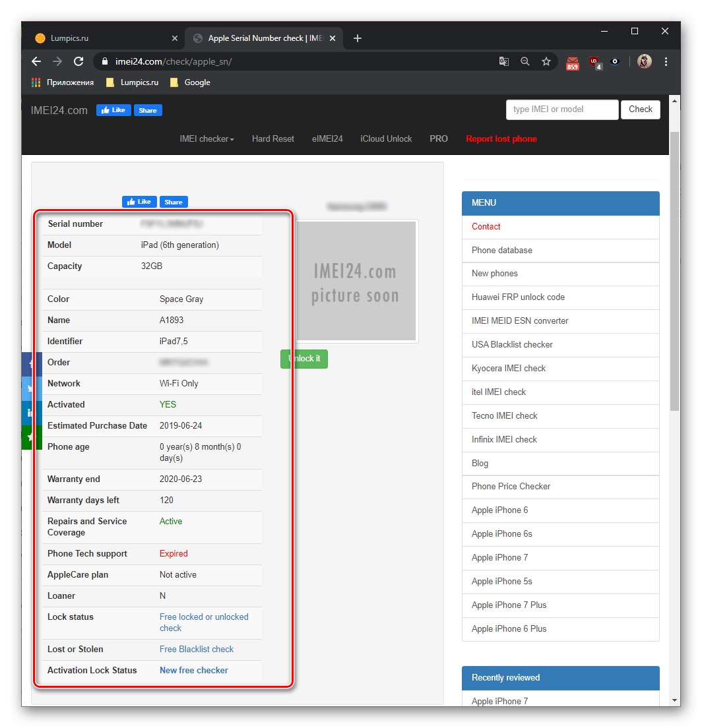Open the Apple iPhone 6 menu link

coord(560,510)
